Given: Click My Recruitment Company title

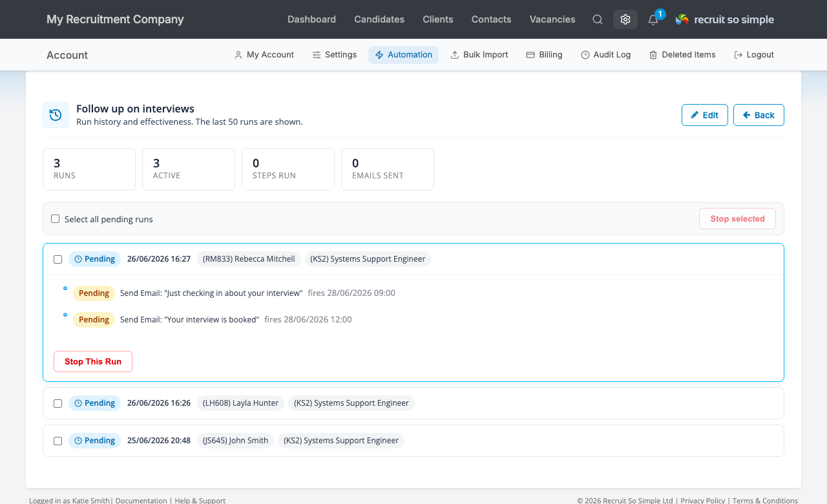Looking at the screenshot, I should (x=115, y=19).
